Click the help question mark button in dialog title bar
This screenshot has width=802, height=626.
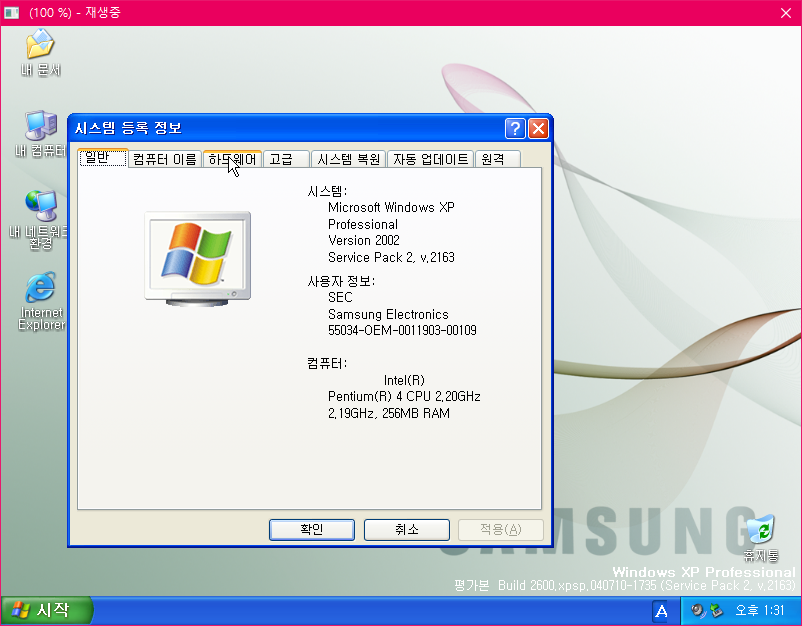pos(515,128)
